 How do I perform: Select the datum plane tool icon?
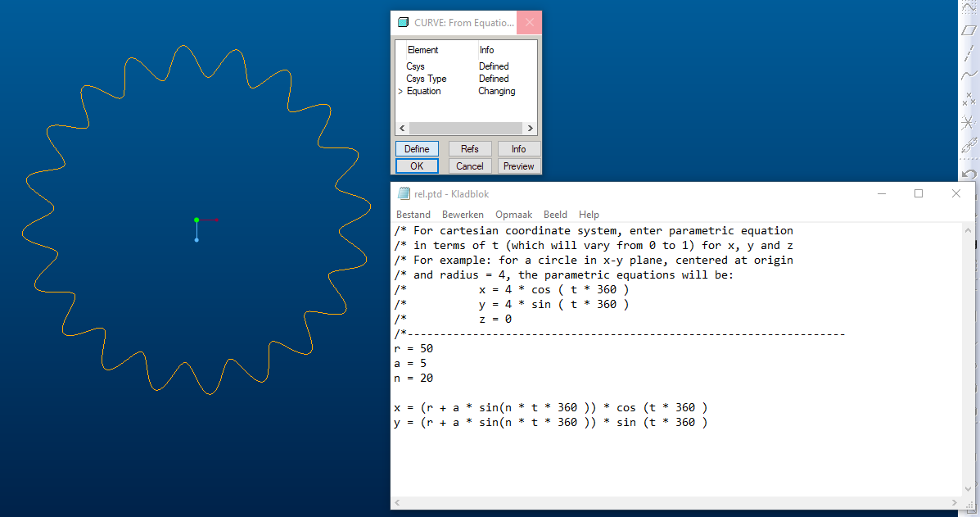coord(969,30)
